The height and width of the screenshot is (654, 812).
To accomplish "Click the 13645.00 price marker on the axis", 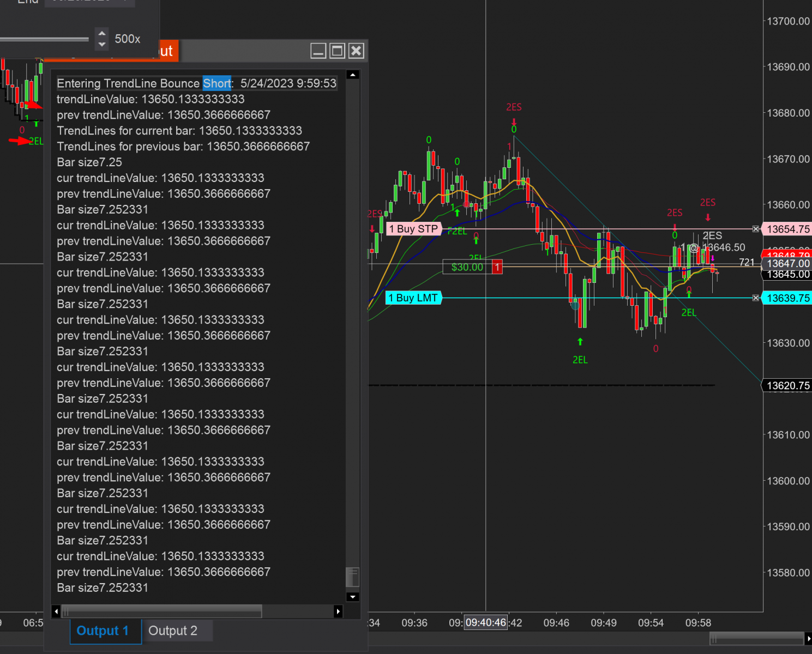I will pyautogui.click(x=787, y=274).
